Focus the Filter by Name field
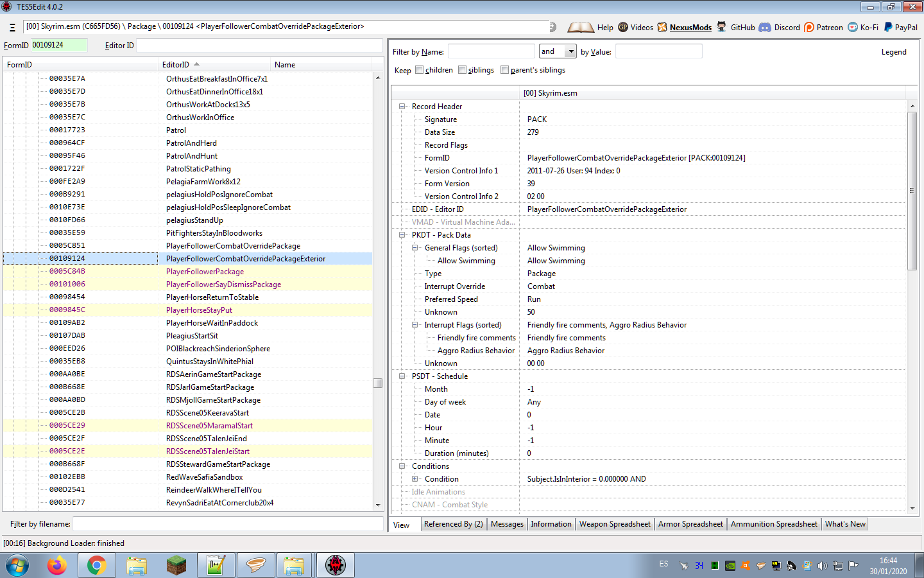924x578 pixels. [x=491, y=51]
